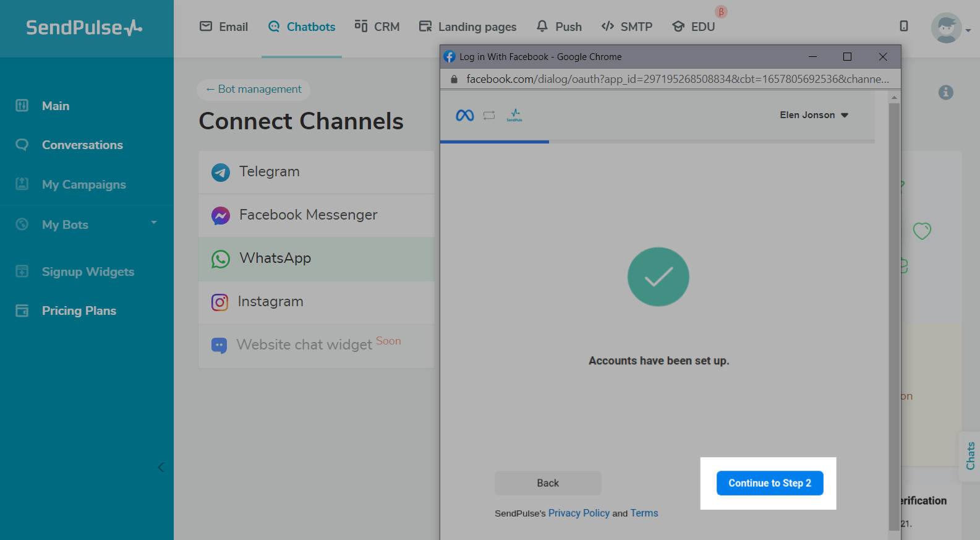Click the SendPulse logo
This screenshot has width=980, height=540.
(84, 28)
